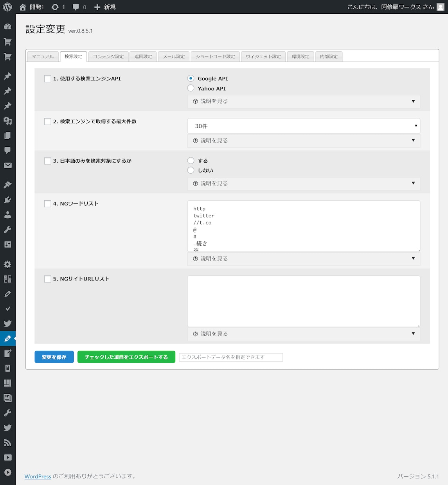The width and height of the screenshot is (448, 485).
Task: Open the updates icon showing 1
Action: click(x=55, y=7)
